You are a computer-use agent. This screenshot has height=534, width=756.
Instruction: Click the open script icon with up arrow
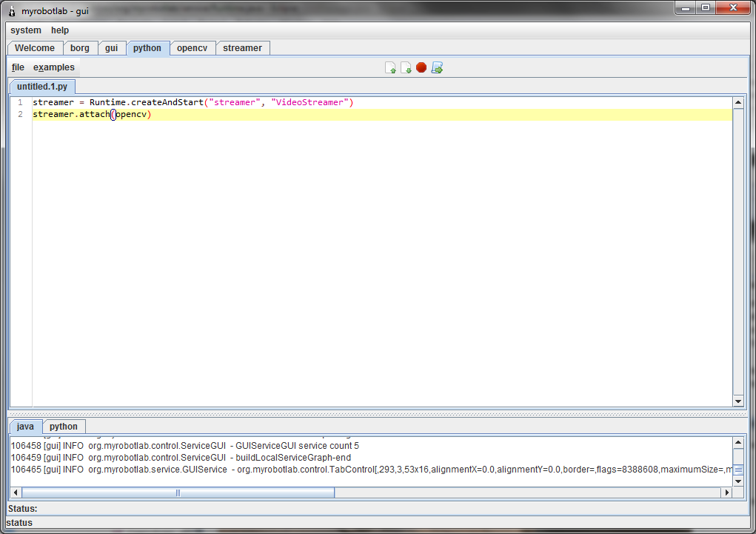(390, 67)
